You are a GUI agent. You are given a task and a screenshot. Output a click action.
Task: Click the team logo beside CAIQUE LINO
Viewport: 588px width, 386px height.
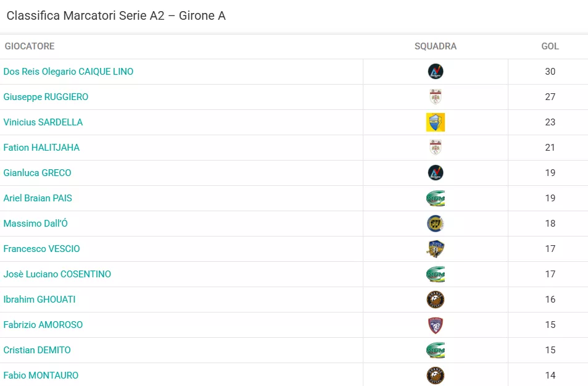coord(436,72)
